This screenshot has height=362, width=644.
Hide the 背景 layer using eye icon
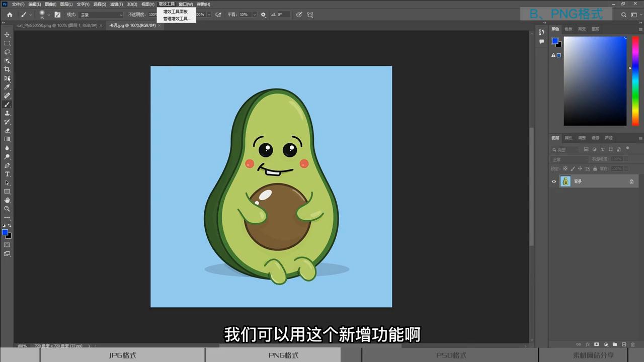point(554,182)
